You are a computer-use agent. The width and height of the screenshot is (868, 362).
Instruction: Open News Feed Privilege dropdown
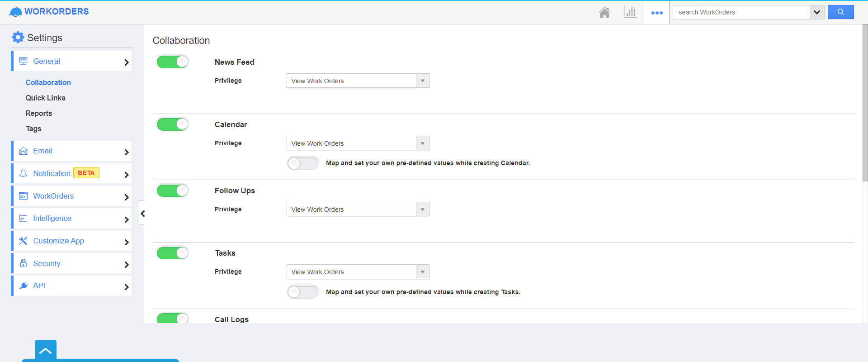[x=358, y=81]
